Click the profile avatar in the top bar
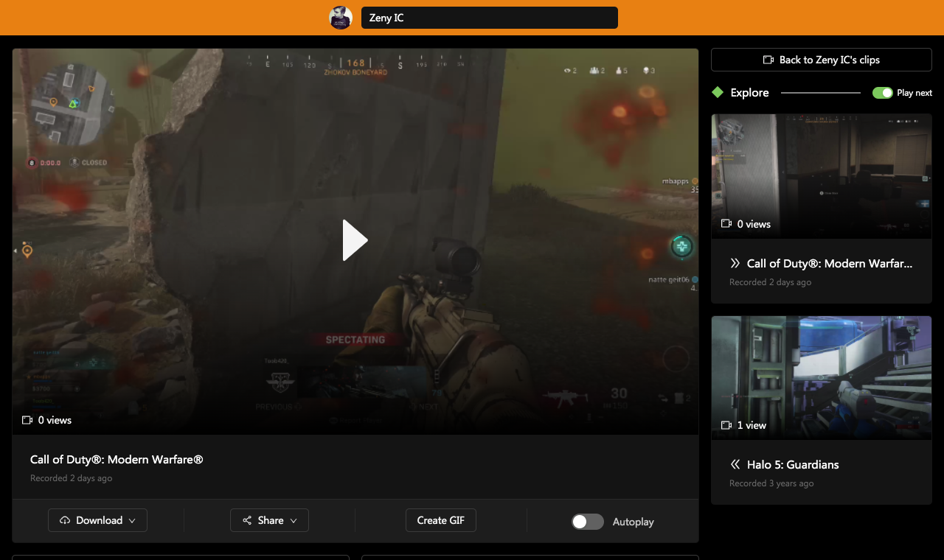The width and height of the screenshot is (944, 560). (341, 18)
